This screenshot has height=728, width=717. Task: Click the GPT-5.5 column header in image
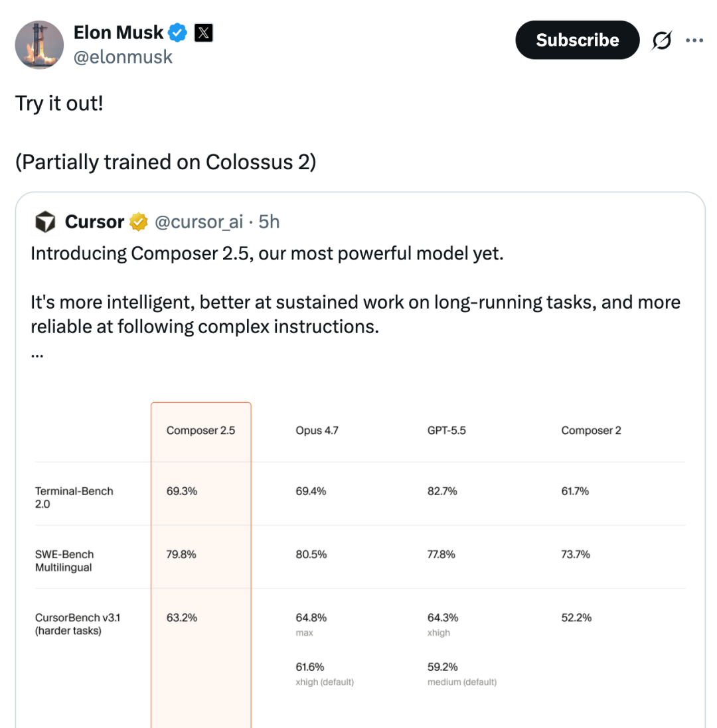click(446, 431)
